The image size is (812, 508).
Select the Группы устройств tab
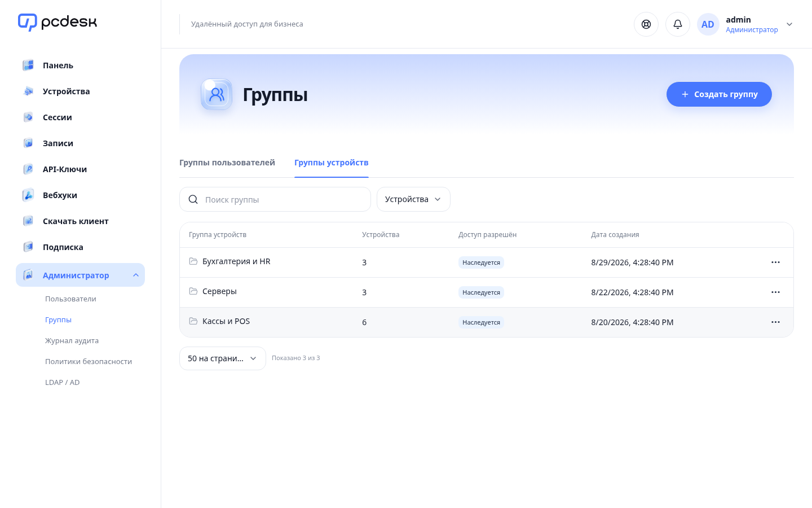[332, 163]
